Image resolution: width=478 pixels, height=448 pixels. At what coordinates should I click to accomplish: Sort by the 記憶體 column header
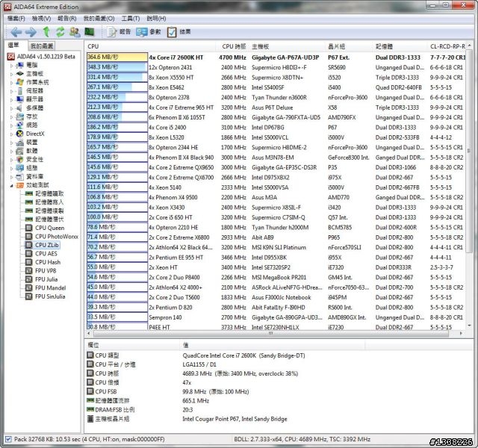click(400, 46)
